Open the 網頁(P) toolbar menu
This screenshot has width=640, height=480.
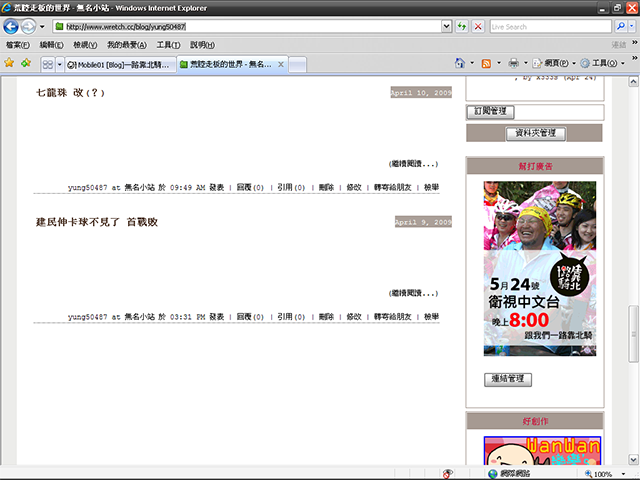(554, 63)
